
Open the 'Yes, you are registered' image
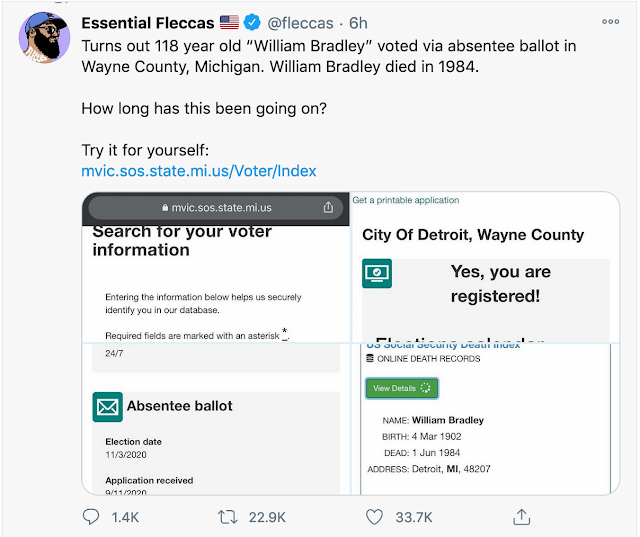485,268
